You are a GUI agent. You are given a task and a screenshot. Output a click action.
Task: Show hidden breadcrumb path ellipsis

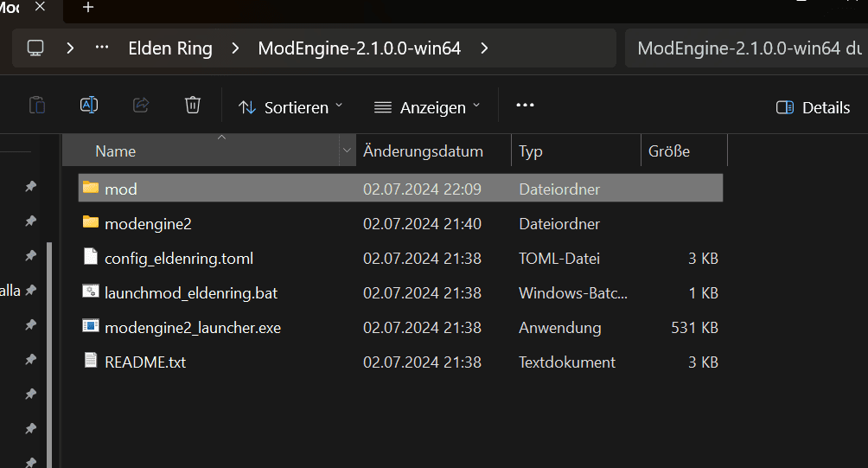click(x=102, y=48)
